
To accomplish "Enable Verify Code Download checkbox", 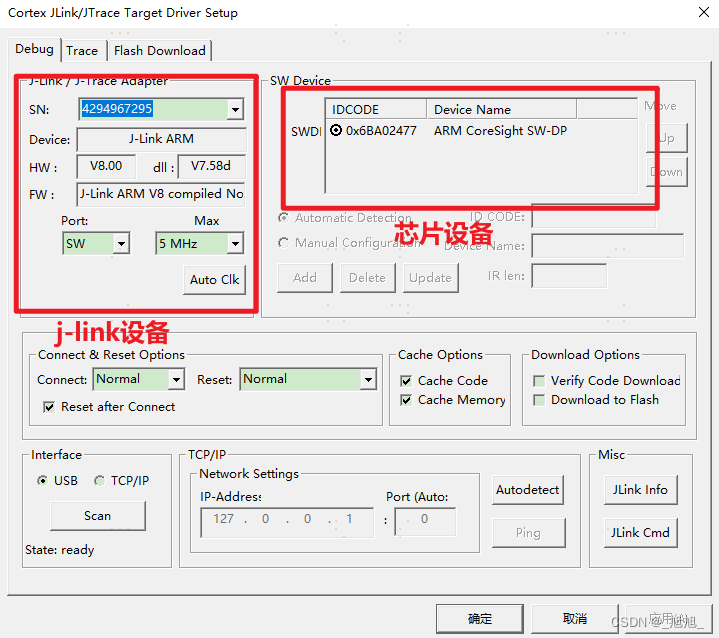I will tap(539, 381).
